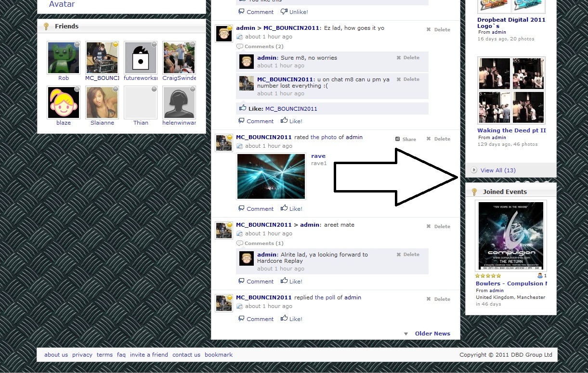This screenshot has width=588, height=373.
Task: Open admin avatar on 'Sure m8' comment
Action: 247,62
